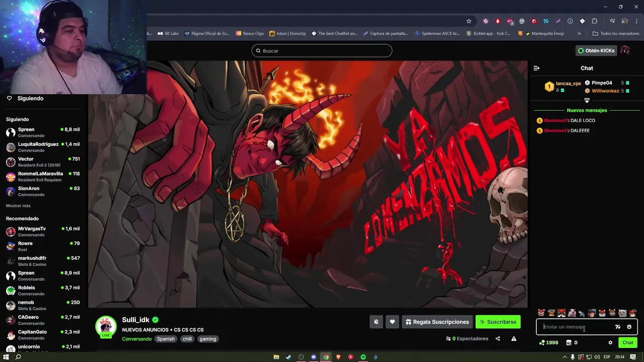Open the browser extensions puzzle icon
Screen dimensions: 644x362
[x=595, y=21]
